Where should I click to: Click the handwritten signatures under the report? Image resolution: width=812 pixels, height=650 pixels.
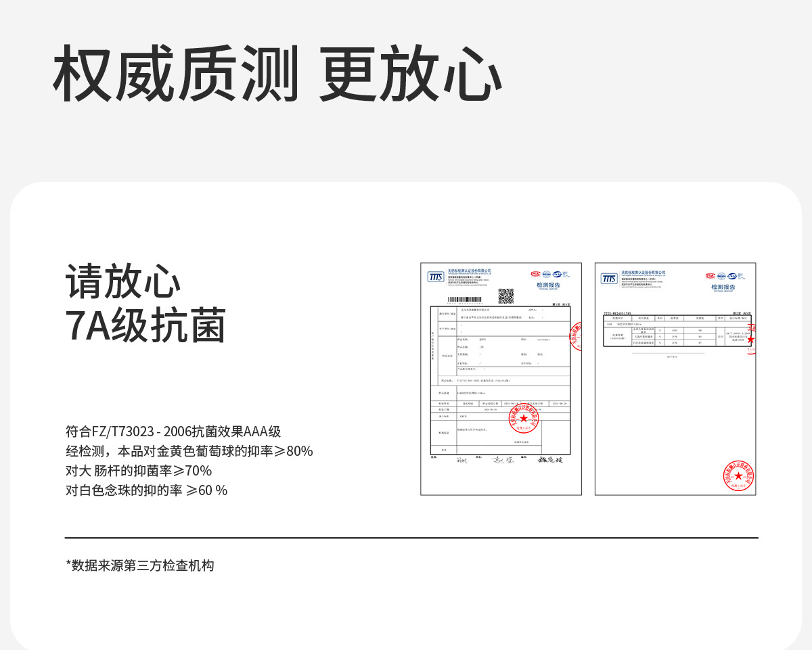pyautogui.click(x=510, y=460)
